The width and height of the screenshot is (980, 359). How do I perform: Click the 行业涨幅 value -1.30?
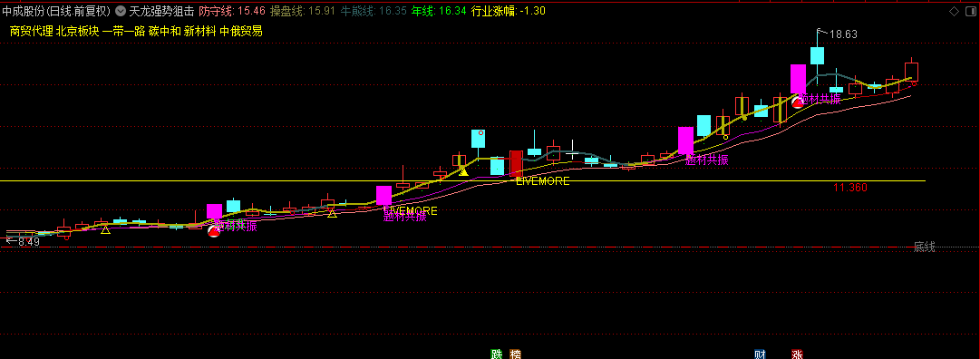[532, 11]
